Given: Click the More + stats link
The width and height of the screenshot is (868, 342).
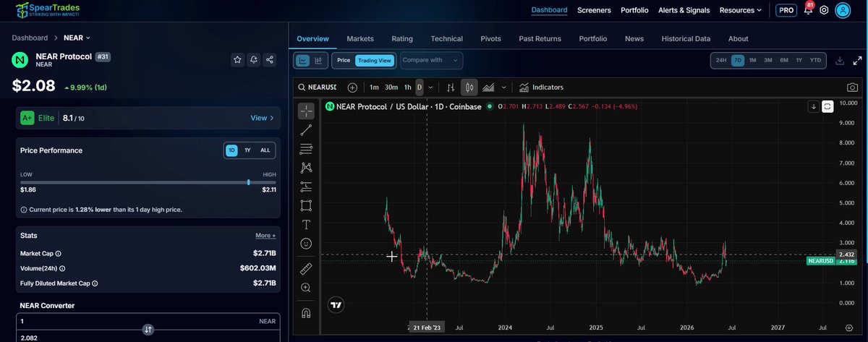Looking at the screenshot, I should click(265, 236).
